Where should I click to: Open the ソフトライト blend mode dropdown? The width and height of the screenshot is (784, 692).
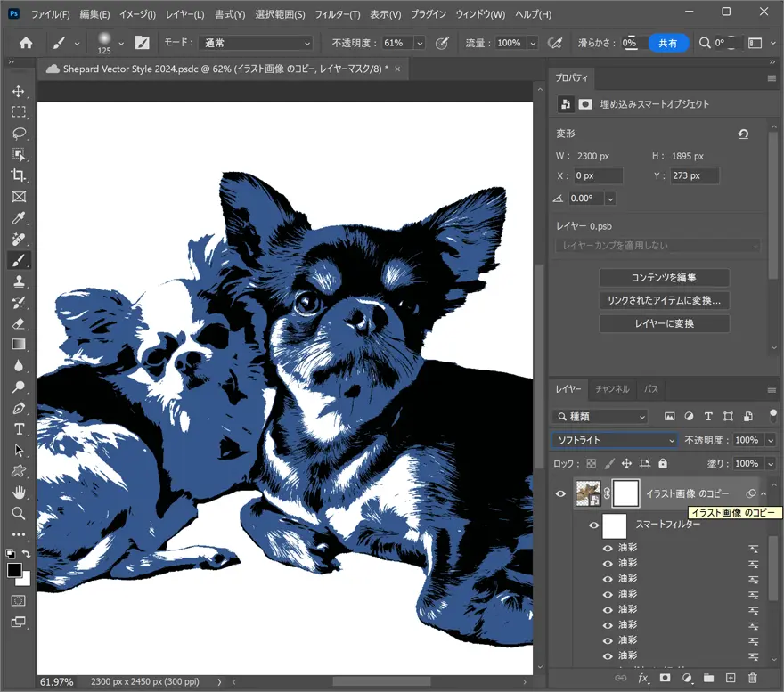point(615,440)
